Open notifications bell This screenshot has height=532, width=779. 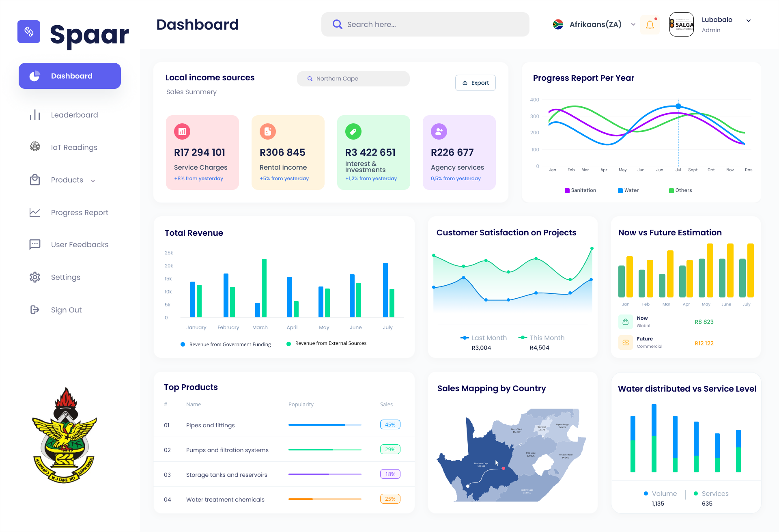point(650,25)
